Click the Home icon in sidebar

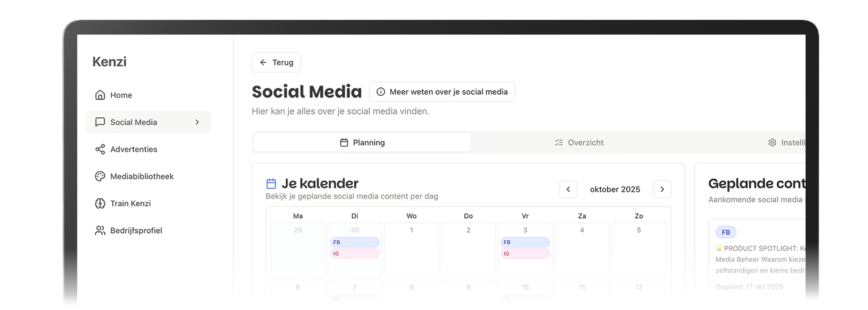click(x=100, y=95)
